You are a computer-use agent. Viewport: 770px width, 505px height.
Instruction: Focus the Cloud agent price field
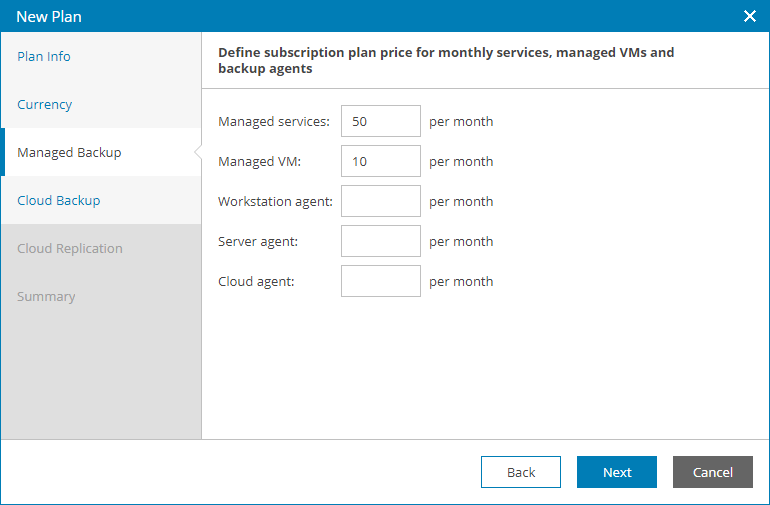tap(380, 282)
